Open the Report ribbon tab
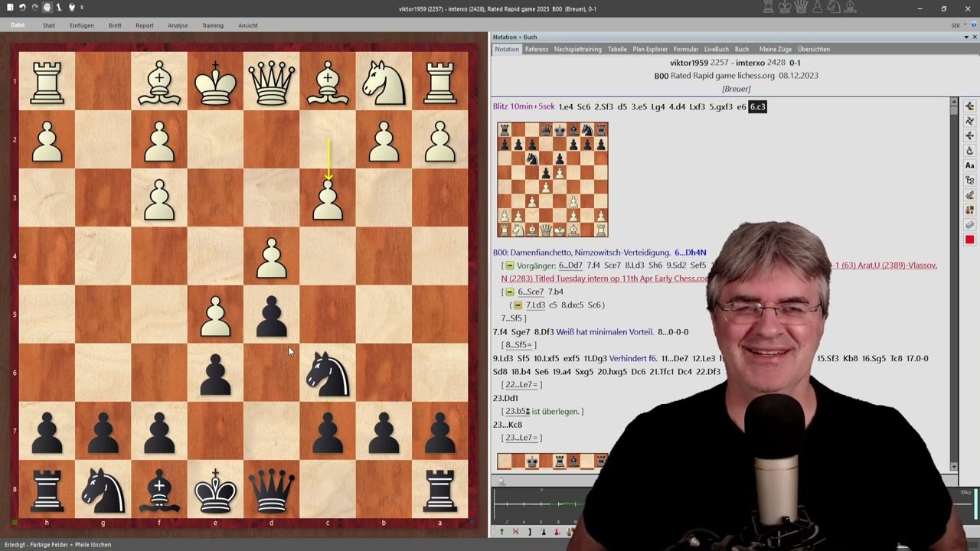Viewport: 980px width, 551px height. point(145,25)
